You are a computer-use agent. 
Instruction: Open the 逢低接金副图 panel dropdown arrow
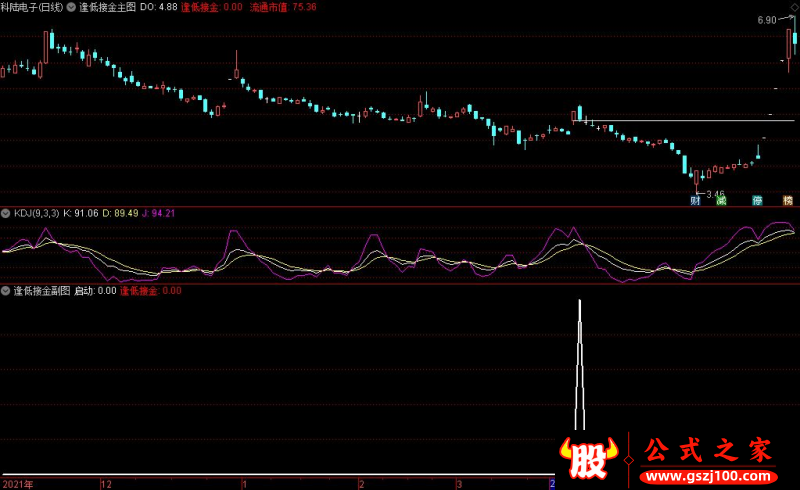pyautogui.click(x=6, y=291)
